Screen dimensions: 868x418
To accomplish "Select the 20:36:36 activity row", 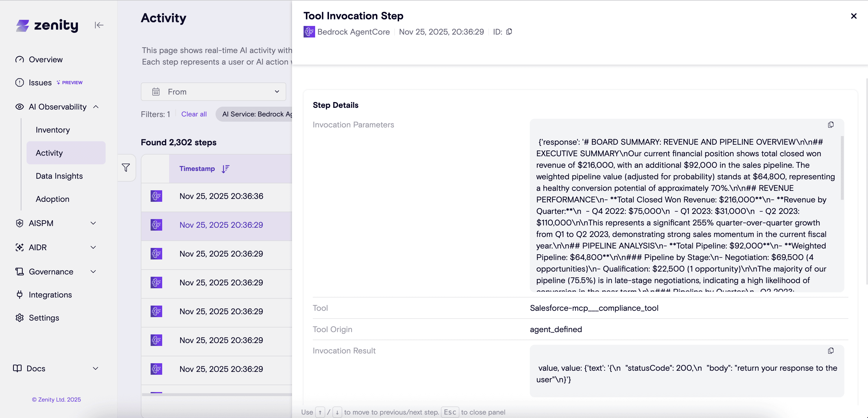I will pyautogui.click(x=221, y=196).
